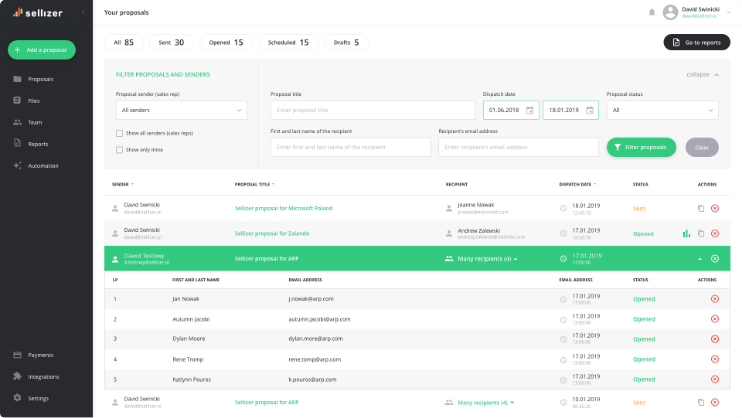This screenshot has height=418, width=742.
Task: Delete the Zalando proposal row
Action: 715,233
